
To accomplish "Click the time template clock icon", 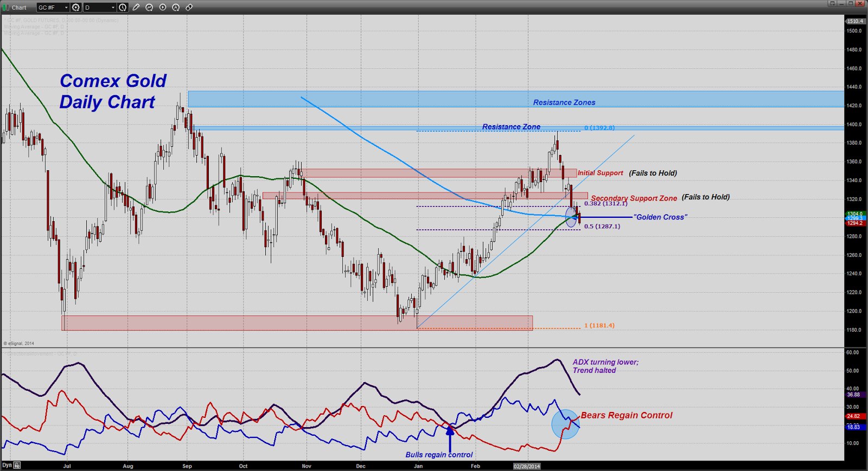I will pos(123,8).
